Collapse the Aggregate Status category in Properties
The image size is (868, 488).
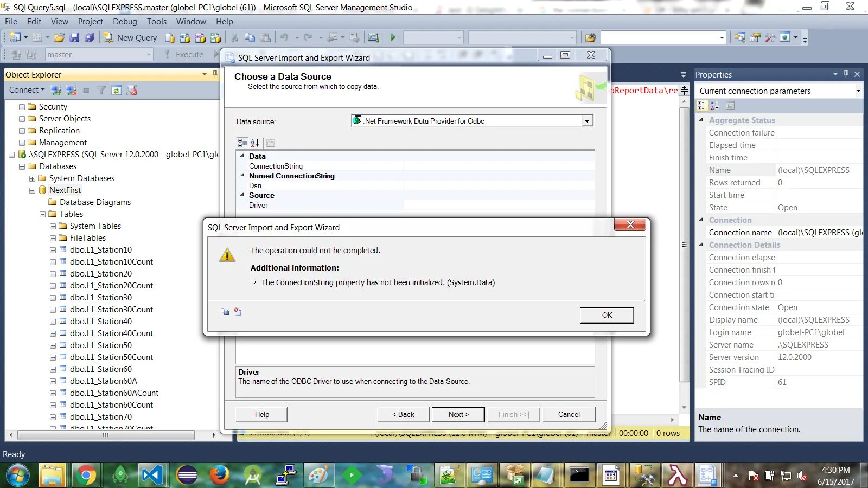(701, 120)
